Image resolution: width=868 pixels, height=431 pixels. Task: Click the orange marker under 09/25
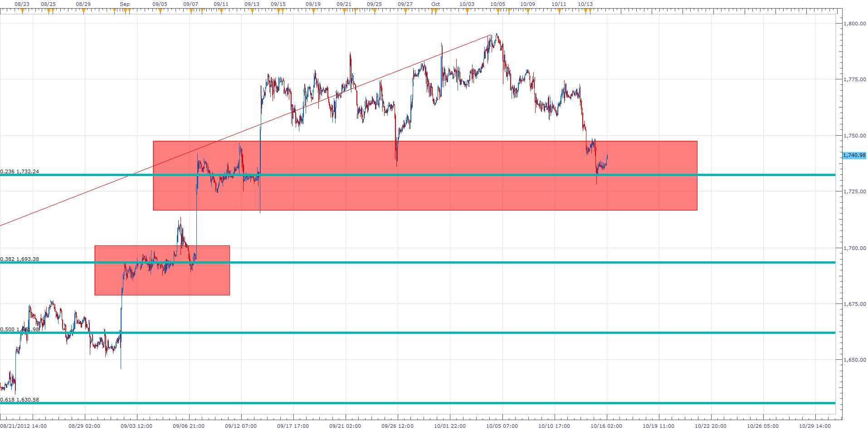pos(375,12)
